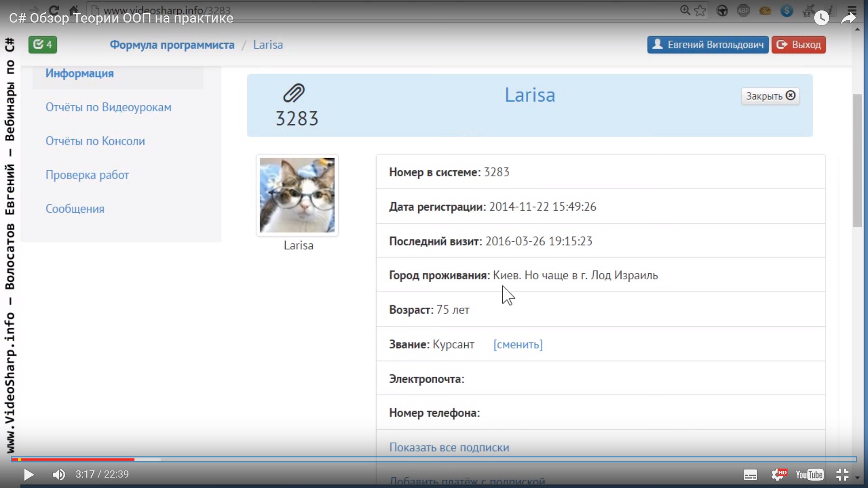Play the YouTube video

click(28, 474)
